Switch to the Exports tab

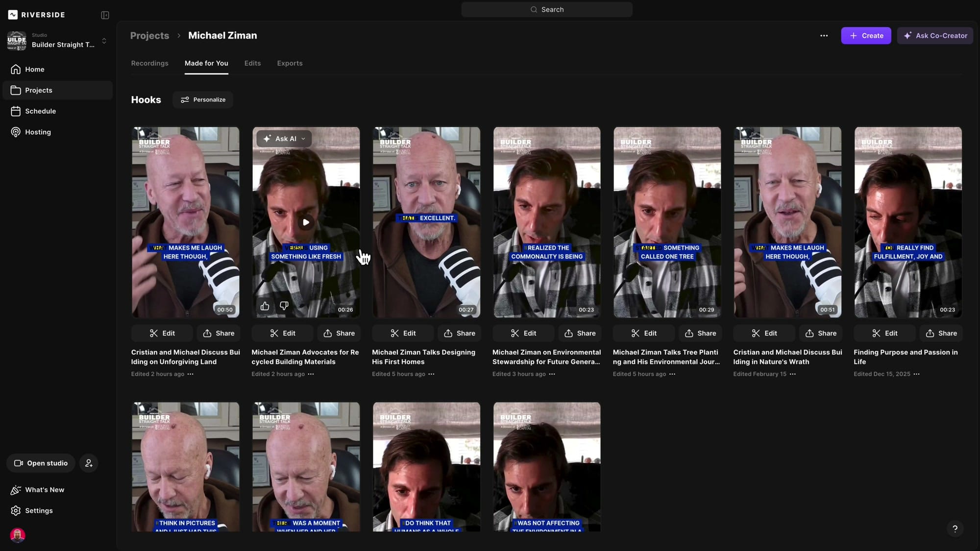[x=290, y=63]
